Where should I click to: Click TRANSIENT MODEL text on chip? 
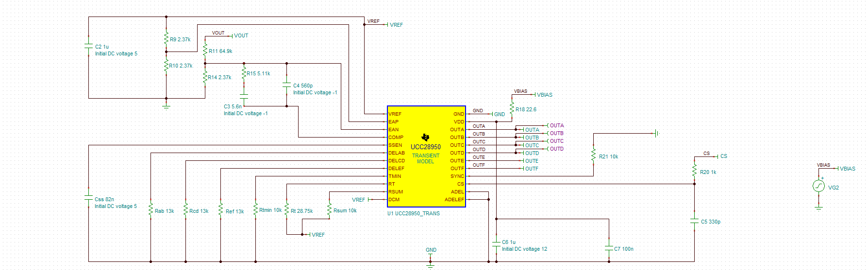(x=426, y=158)
